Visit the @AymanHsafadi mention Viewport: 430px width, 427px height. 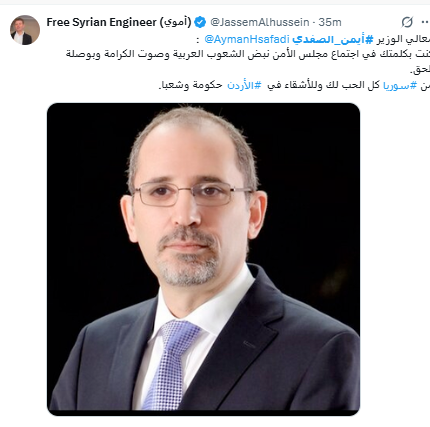pyautogui.click(x=247, y=40)
